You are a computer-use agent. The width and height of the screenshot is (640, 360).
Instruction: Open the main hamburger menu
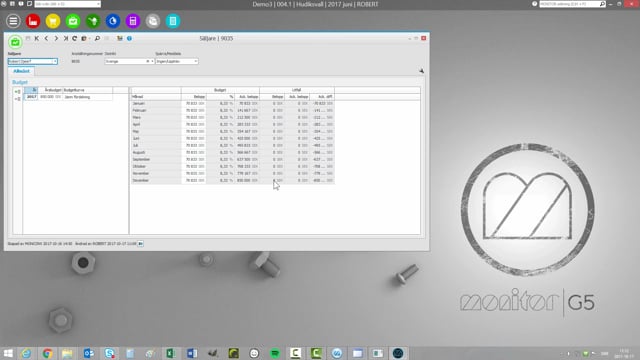(x=13, y=21)
